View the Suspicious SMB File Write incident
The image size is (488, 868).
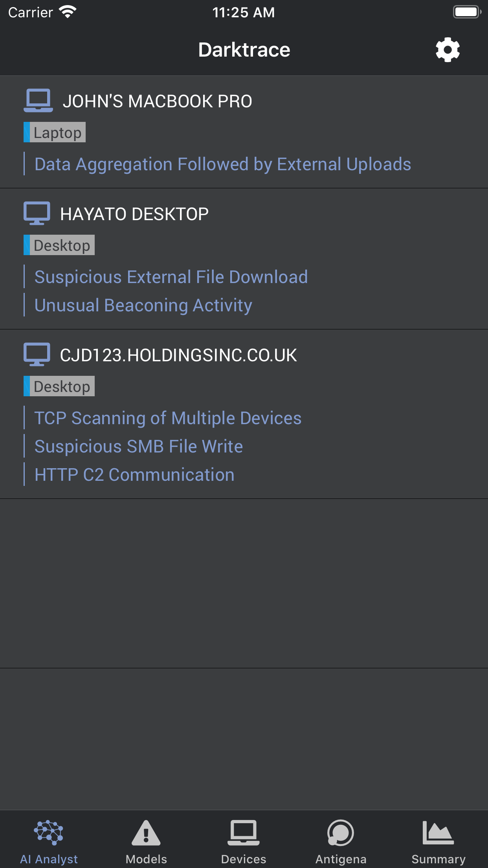tap(138, 446)
